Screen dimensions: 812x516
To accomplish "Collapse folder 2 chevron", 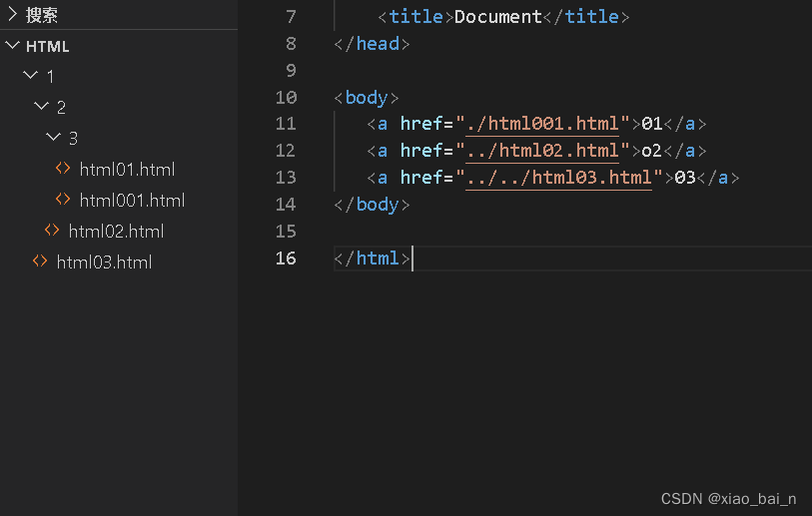I will 41,107.
